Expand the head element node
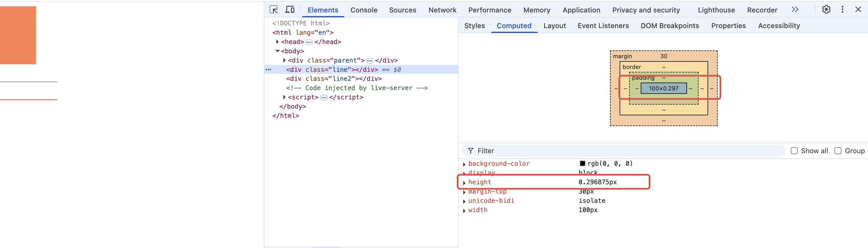 click(277, 42)
